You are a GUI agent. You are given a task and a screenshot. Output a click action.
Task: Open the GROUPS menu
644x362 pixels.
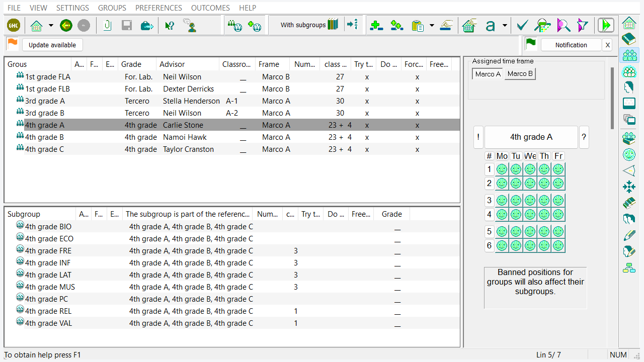coord(112,8)
